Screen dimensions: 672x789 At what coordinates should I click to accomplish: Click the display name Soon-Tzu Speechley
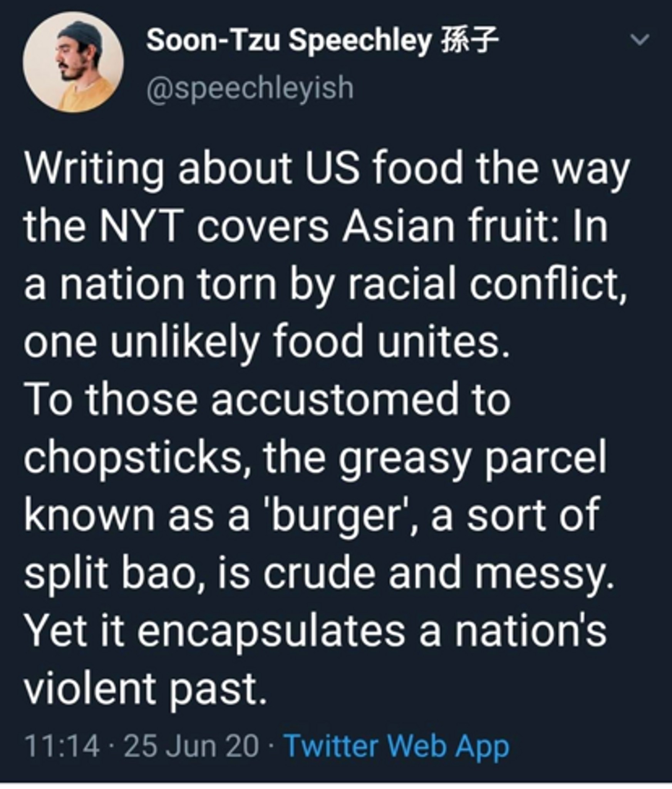point(288,40)
